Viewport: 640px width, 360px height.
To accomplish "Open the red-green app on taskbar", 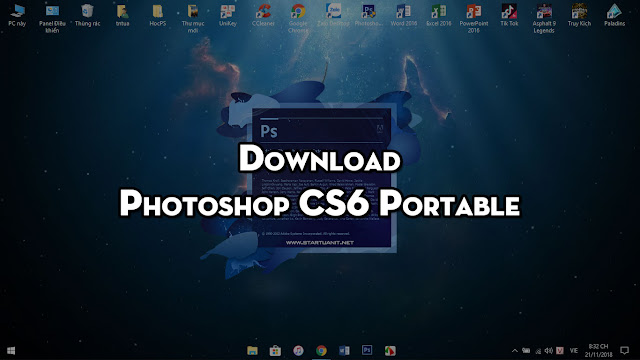I will [390, 351].
